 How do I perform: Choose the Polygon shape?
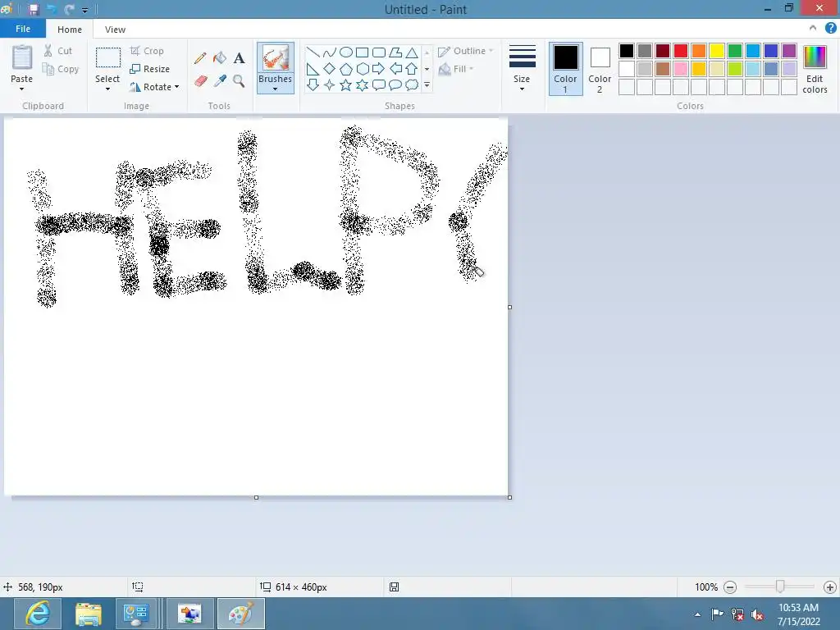(x=395, y=52)
